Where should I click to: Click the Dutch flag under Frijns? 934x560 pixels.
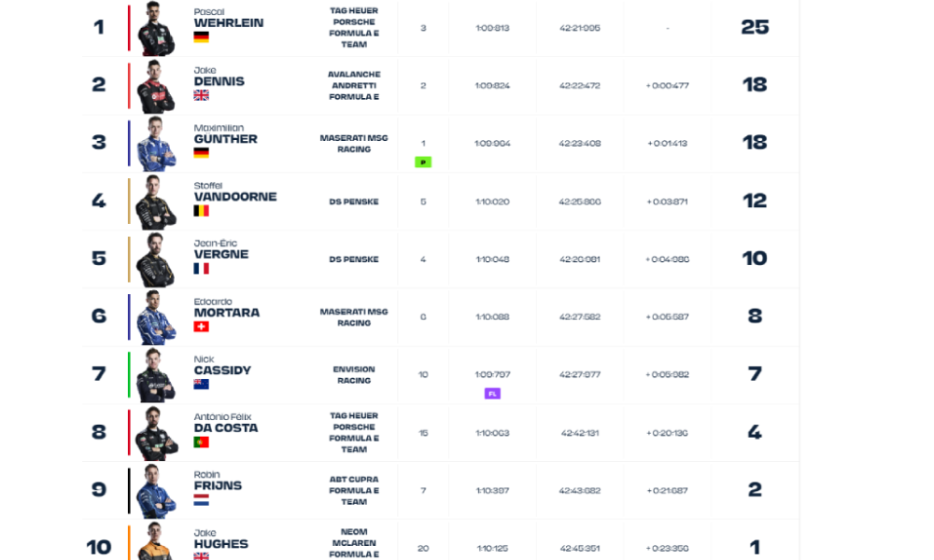(201, 500)
